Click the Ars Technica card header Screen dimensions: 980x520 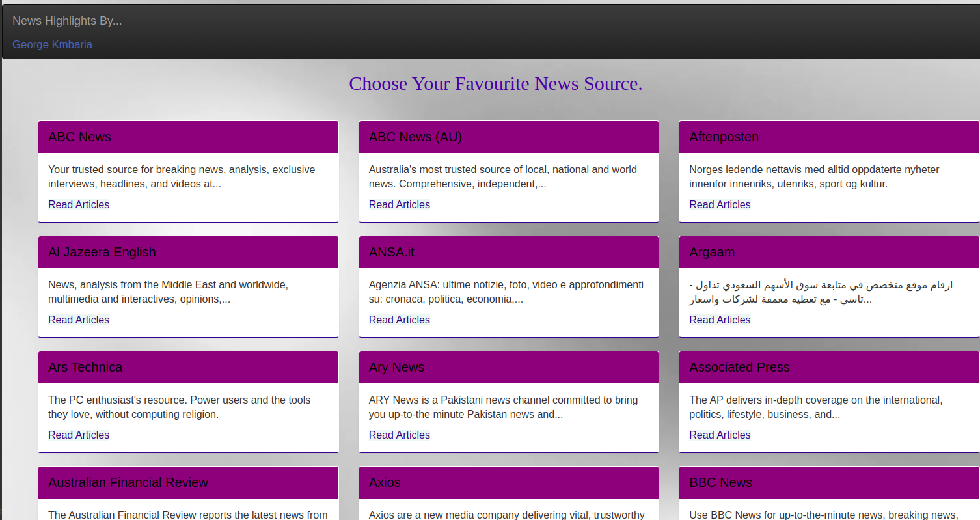(x=188, y=367)
